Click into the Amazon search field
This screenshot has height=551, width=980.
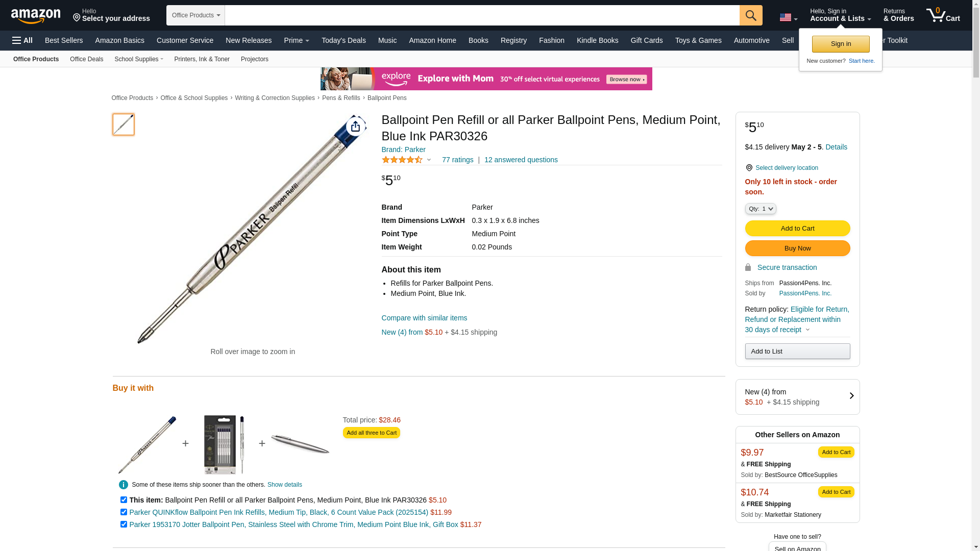click(482, 15)
